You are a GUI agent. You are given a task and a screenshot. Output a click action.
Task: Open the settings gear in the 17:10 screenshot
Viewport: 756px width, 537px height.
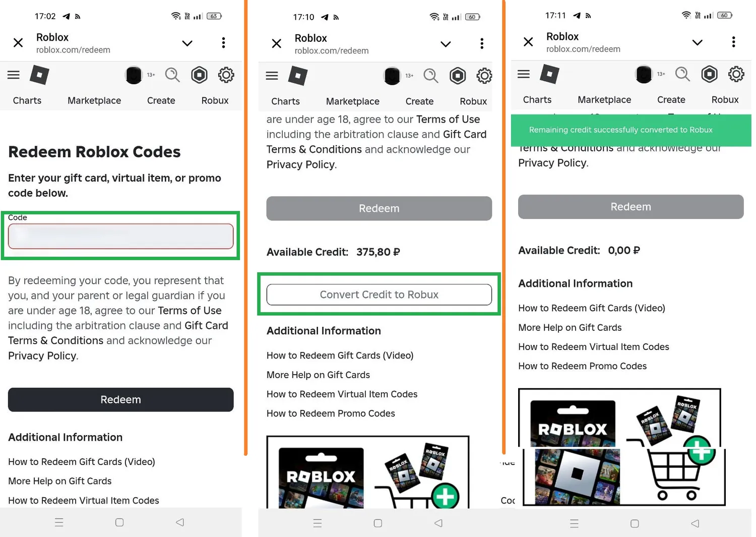point(484,76)
